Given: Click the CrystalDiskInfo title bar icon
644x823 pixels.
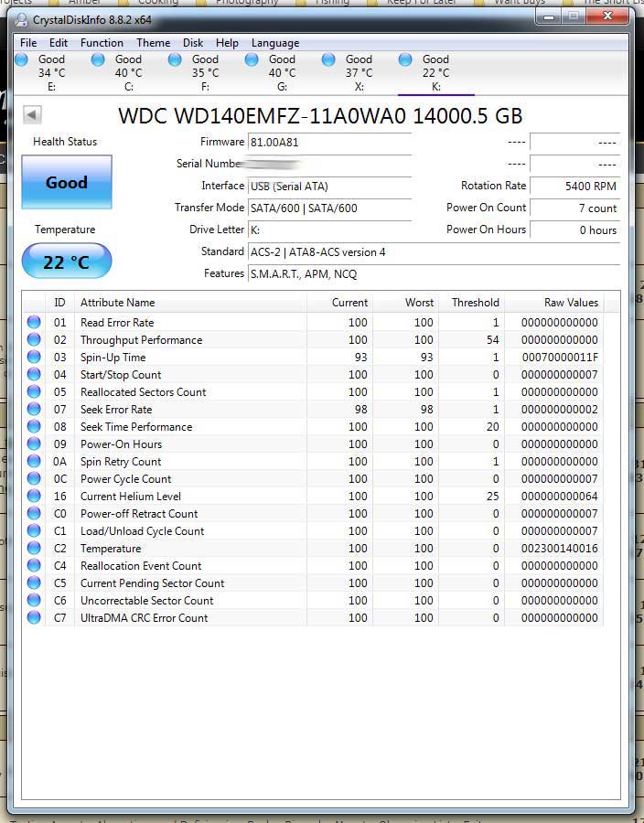Looking at the screenshot, I should pos(22,20).
